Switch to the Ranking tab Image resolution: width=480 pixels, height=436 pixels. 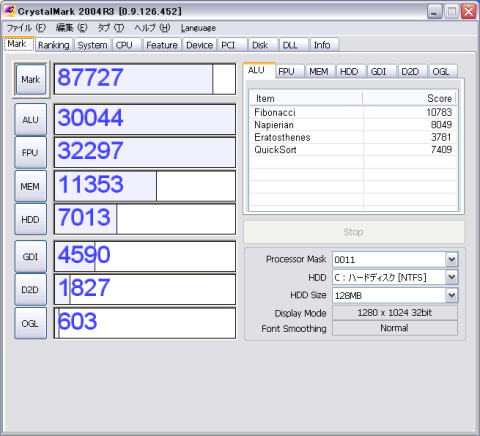tap(54, 45)
